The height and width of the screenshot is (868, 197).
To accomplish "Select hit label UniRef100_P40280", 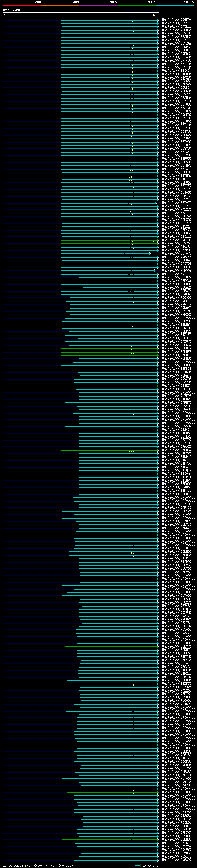I will [x=177, y=78].
